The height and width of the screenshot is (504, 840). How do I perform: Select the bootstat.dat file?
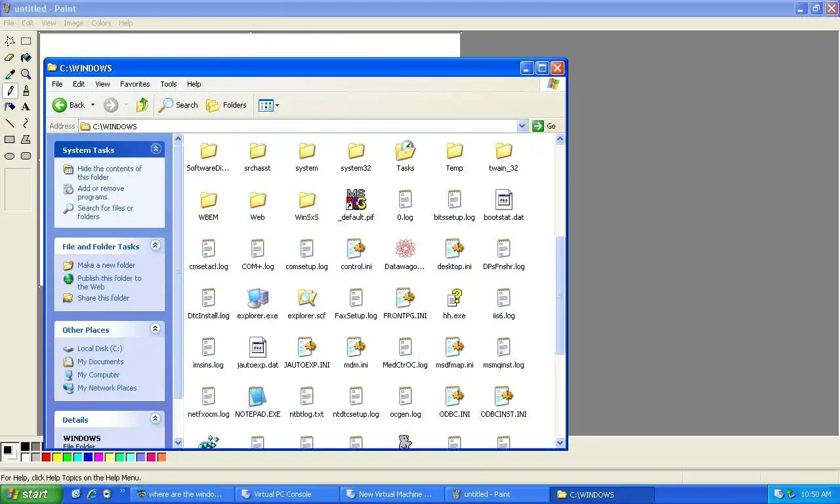click(503, 205)
